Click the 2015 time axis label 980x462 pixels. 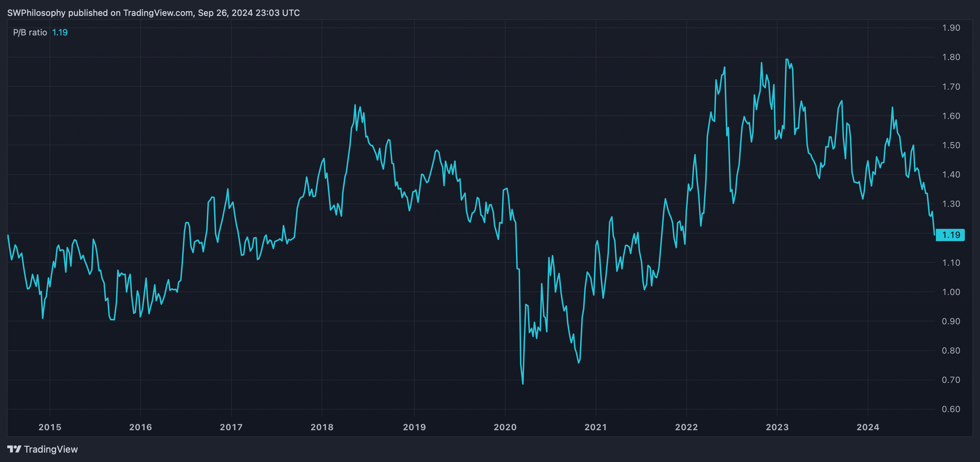50,427
